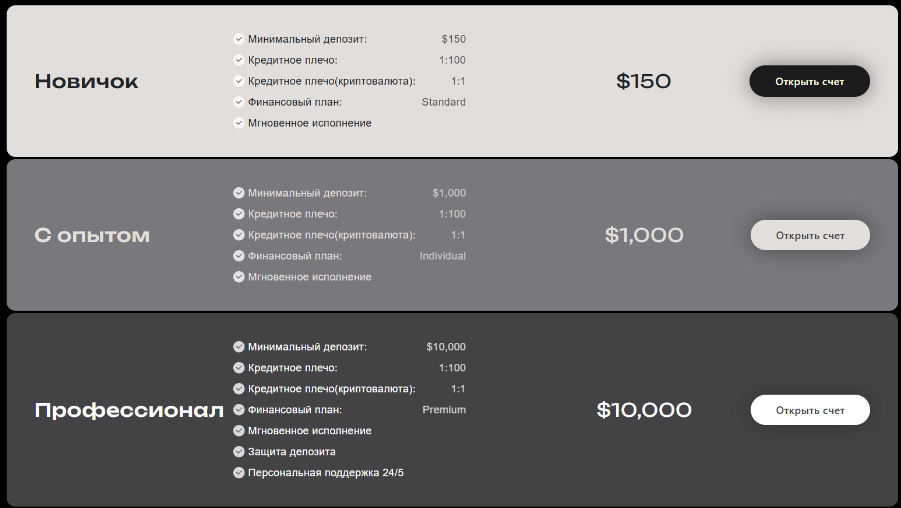Click the large $1,000 price heading
This screenshot has width=901, height=508.
[644, 236]
